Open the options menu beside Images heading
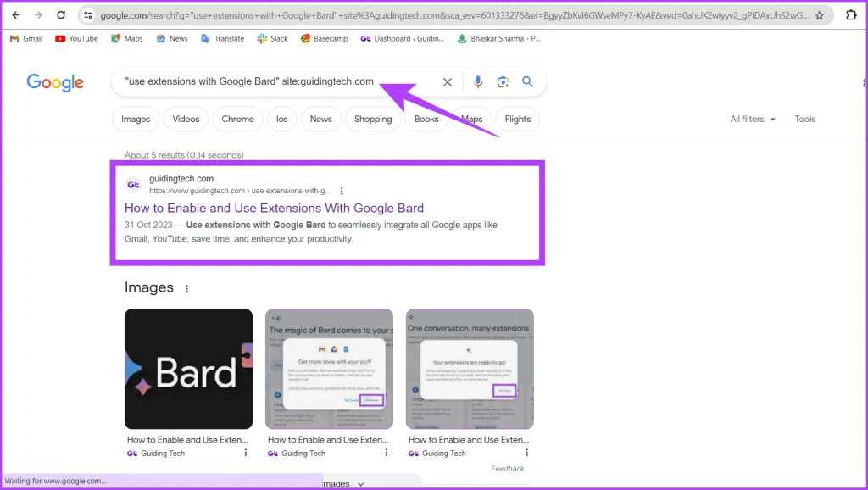This screenshot has height=490, width=868. coord(187,288)
